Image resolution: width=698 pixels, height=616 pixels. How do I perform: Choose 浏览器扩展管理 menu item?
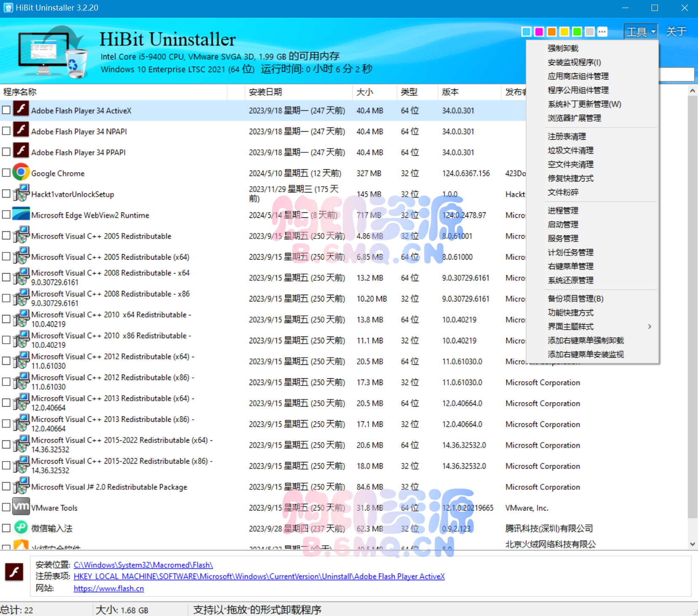tap(592, 118)
